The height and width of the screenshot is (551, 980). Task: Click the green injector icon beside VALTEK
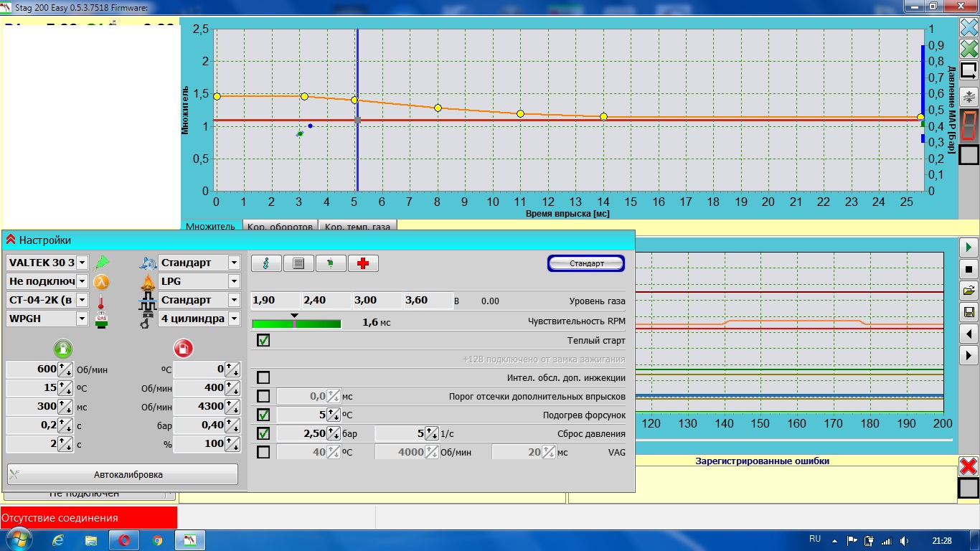[x=102, y=263]
